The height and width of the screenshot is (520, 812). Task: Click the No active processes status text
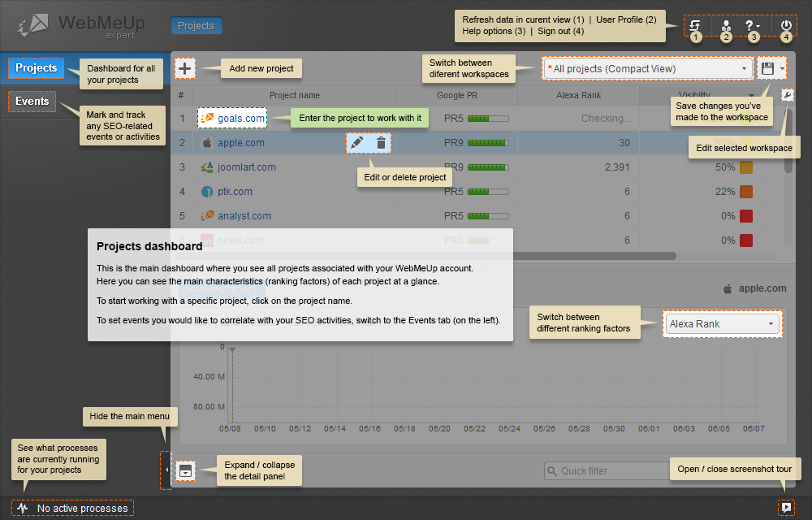click(x=82, y=508)
